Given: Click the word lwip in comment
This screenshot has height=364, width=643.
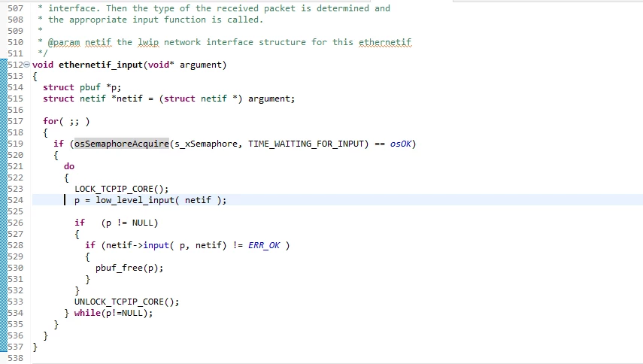Looking at the screenshot, I should 148,42.
